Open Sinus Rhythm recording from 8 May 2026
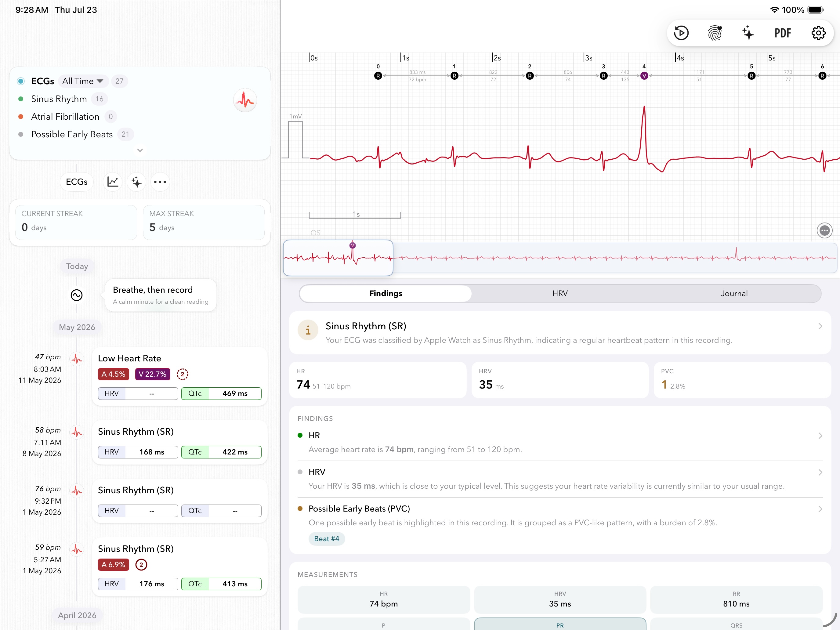 tap(179, 442)
